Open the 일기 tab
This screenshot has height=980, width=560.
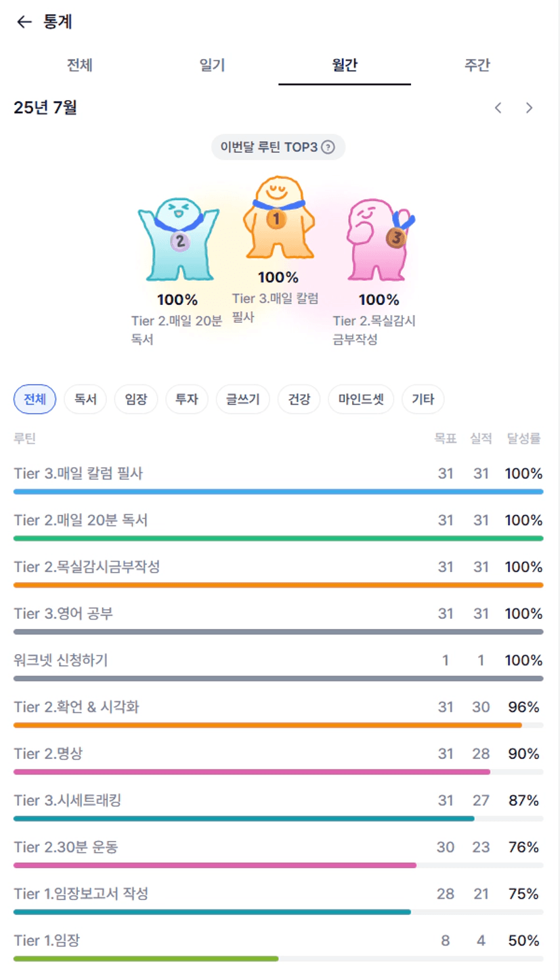click(x=212, y=65)
